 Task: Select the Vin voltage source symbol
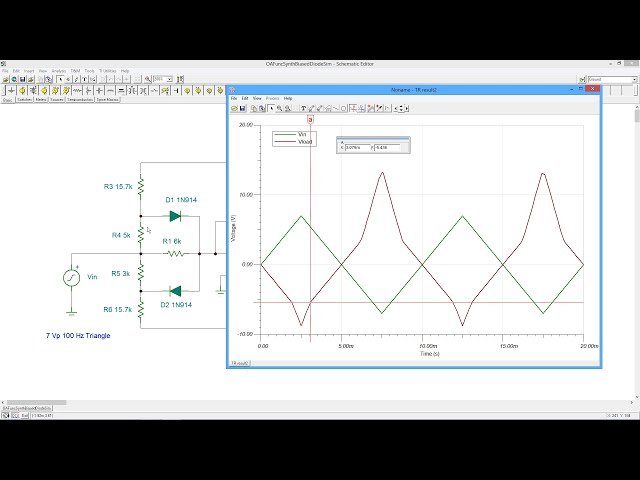pyautogui.click(x=71, y=278)
